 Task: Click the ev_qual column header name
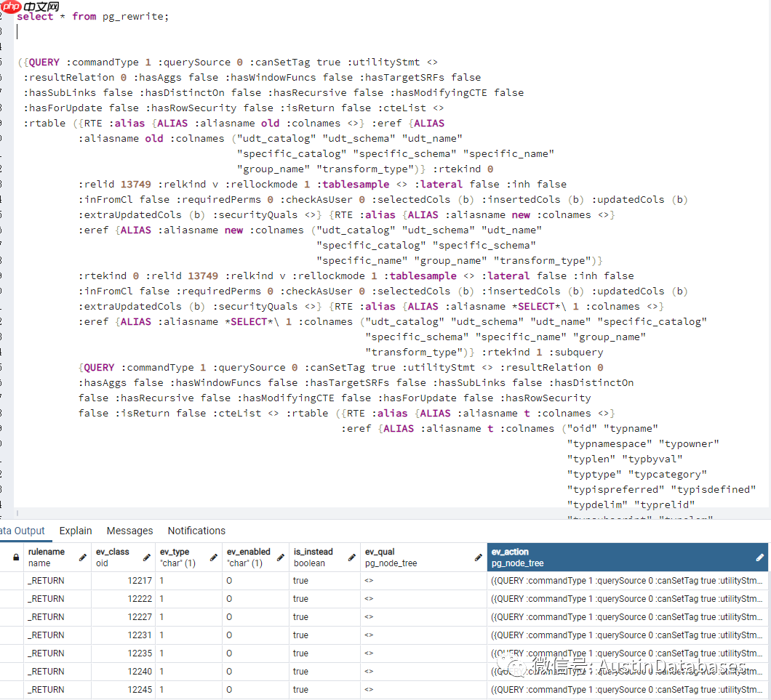coord(380,552)
